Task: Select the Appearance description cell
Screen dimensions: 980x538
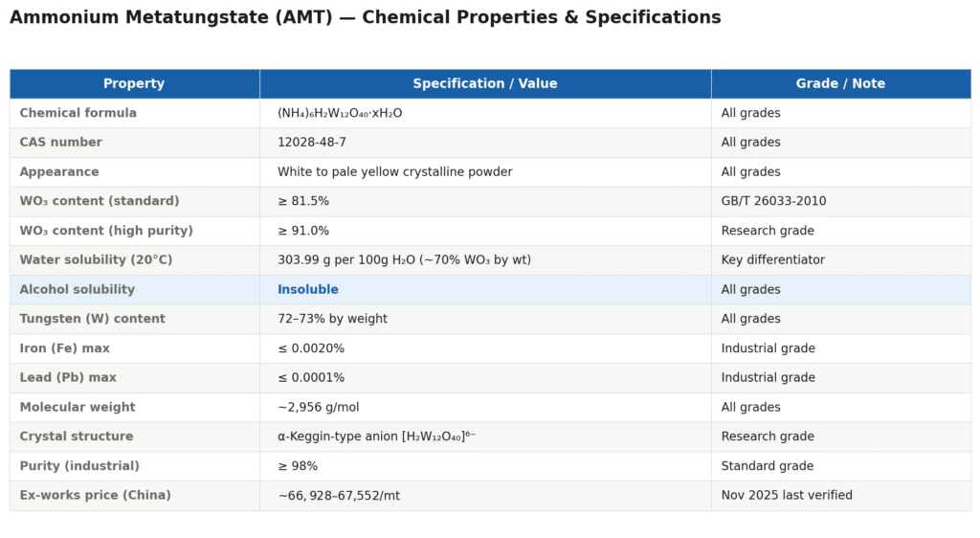Action: (x=394, y=172)
